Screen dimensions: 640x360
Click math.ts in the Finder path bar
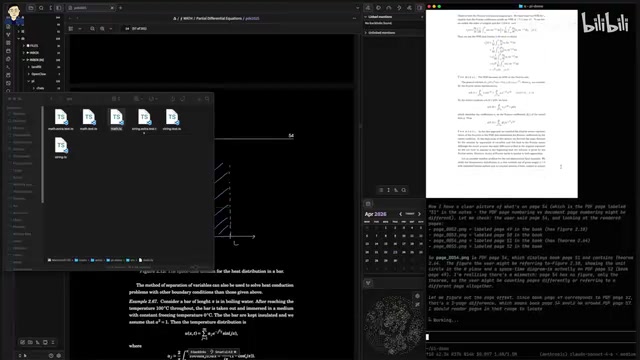tap(146, 260)
